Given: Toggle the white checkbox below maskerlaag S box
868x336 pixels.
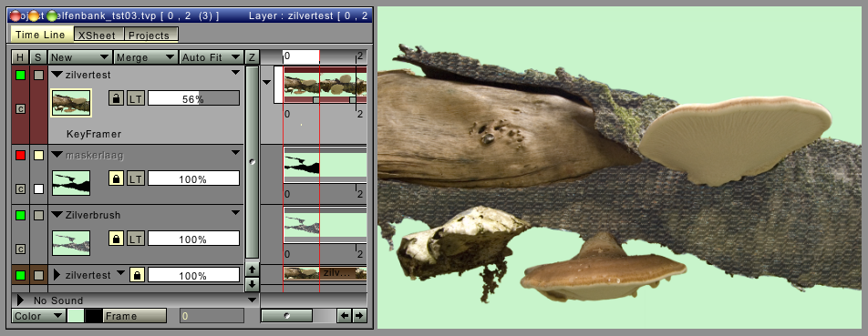Looking at the screenshot, I should pyautogui.click(x=38, y=189).
